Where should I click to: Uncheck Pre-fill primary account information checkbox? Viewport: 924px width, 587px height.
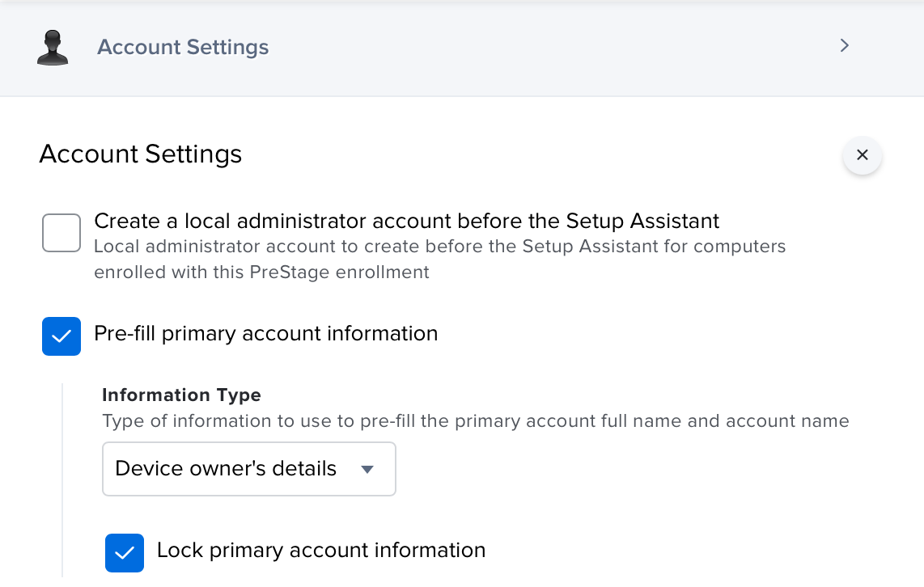[61, 336]
